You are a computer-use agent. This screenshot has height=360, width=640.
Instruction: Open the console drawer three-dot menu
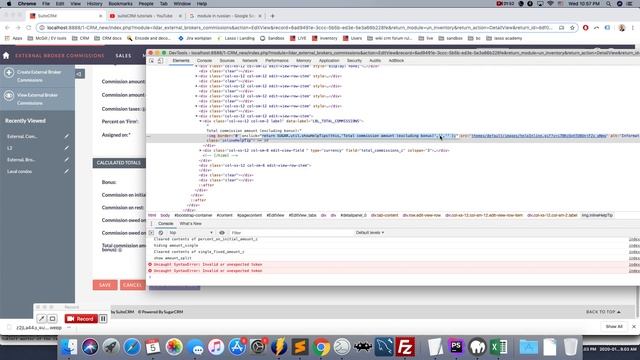point(151,224)
